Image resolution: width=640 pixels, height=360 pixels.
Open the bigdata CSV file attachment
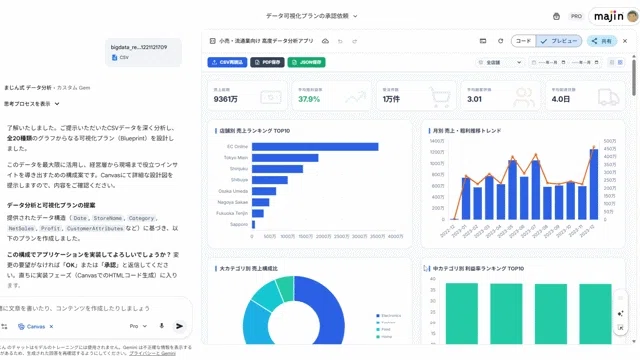point(143,52)
